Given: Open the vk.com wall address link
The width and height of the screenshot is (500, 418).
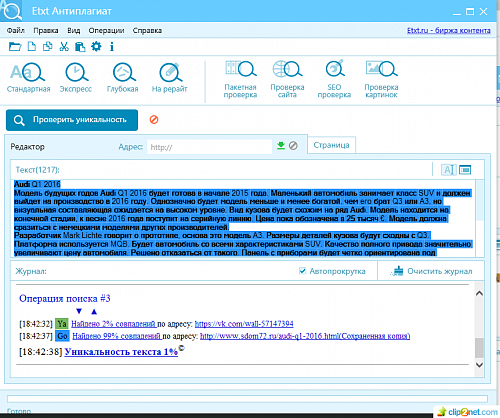Looking at the screenshot, I should (244, 324).
